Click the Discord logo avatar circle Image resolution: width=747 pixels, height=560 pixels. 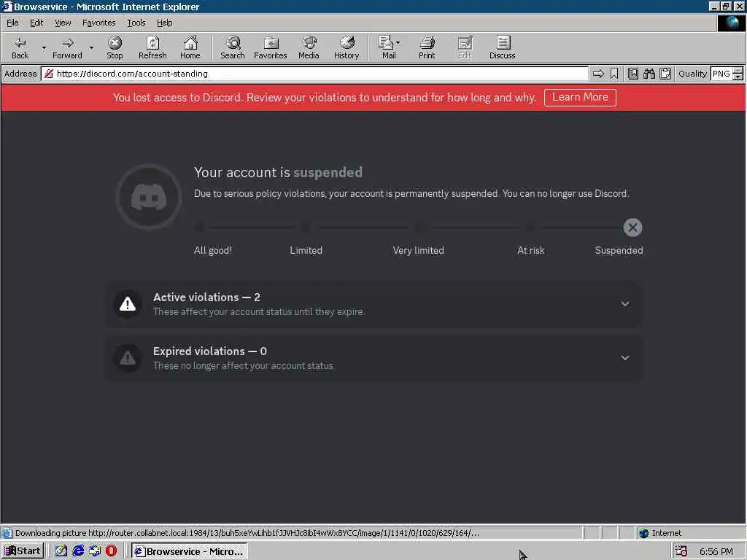click(x=149, y=197)
